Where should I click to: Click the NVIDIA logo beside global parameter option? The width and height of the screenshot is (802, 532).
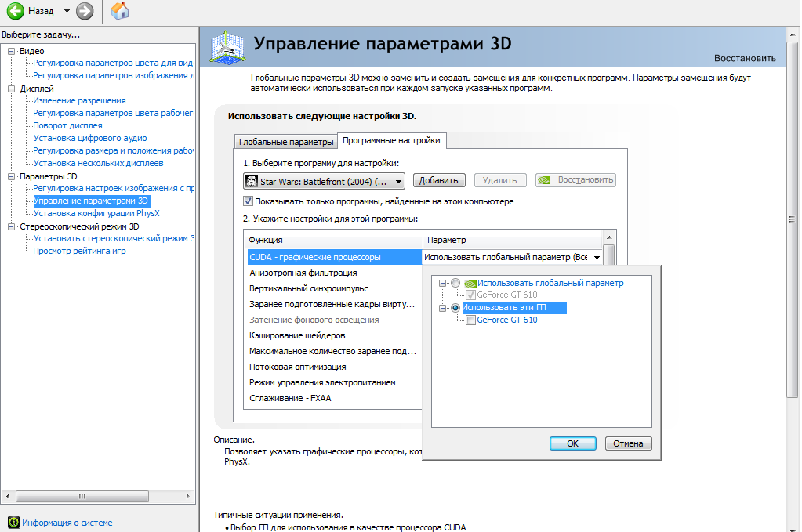470,284
